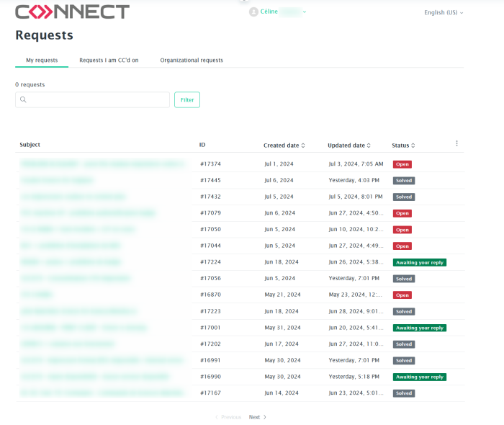Click the Open status badge for #17079
Screen dimensions: 504x425
coord(402,213)
